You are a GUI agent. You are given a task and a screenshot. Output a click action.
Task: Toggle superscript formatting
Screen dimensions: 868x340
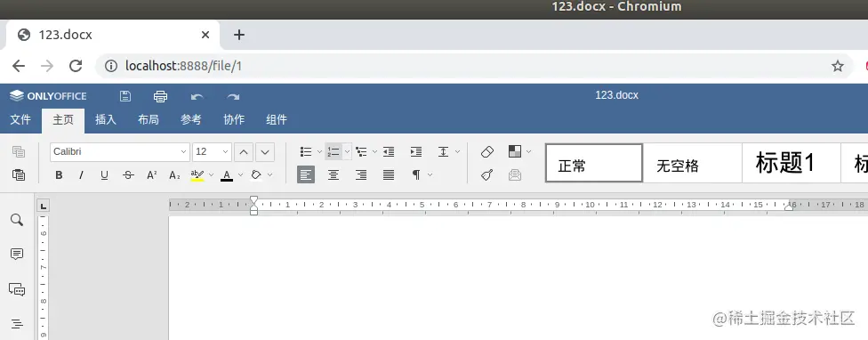coord(152,175)
